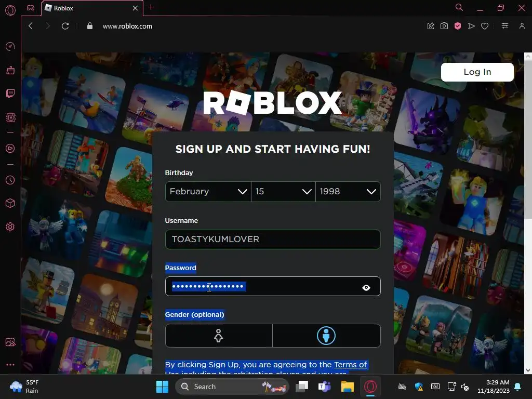
Task: Select the male gender option
Action: (326, 336)
